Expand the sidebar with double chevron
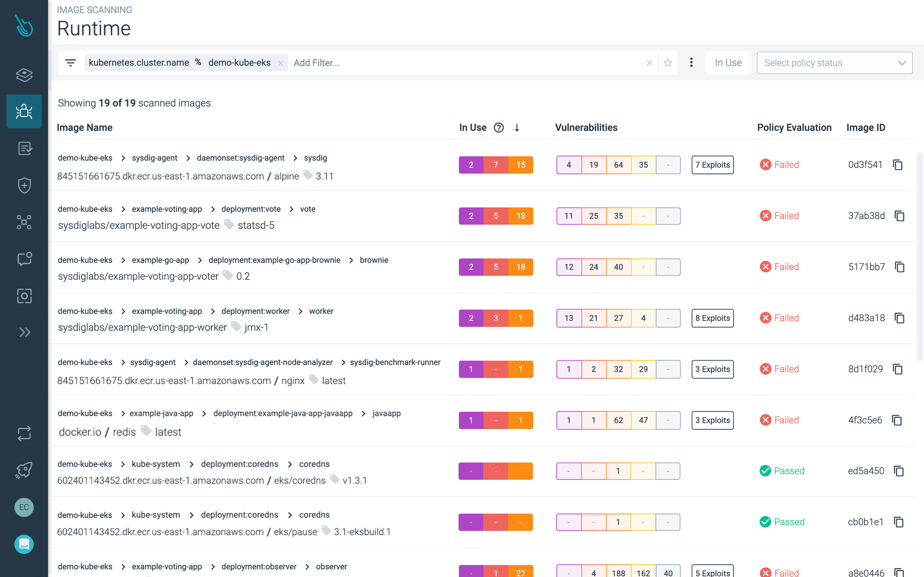924x577 pixels. coord(24,332)
